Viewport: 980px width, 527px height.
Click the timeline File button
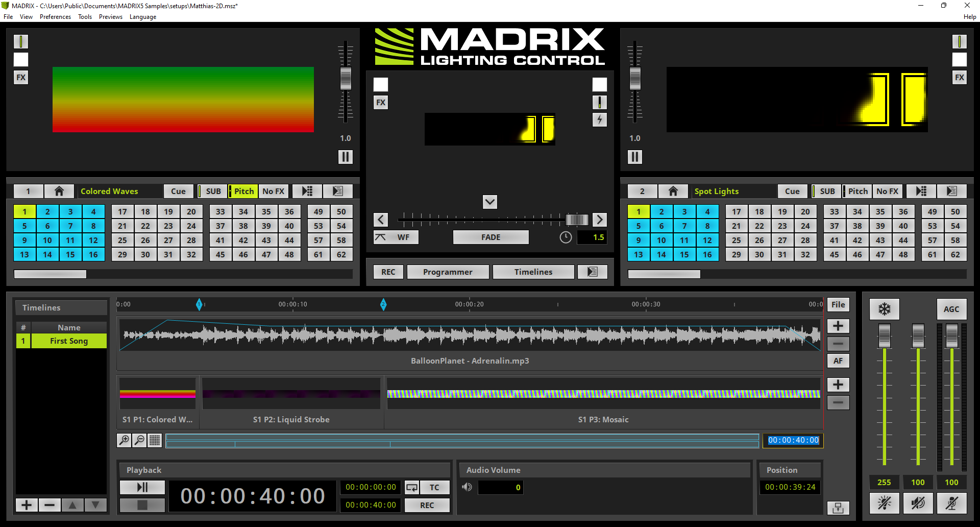pyautogui.click(x=838, y=305)
